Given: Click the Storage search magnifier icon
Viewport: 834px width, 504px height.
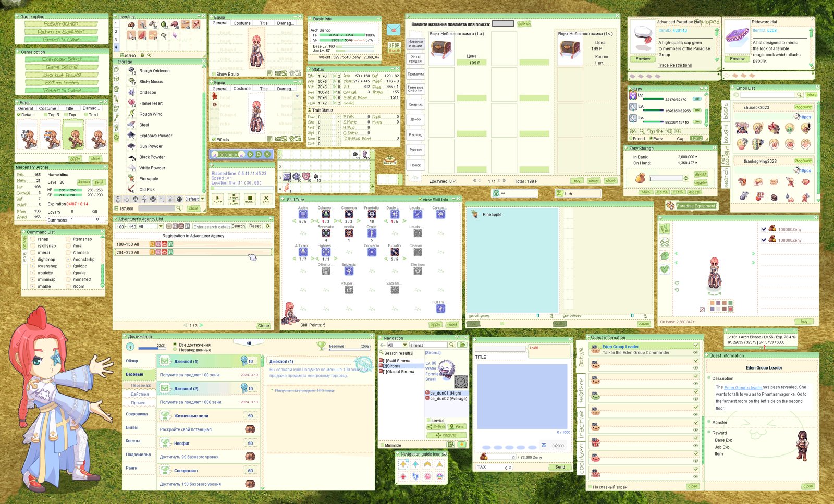Looking at the screenshot, I should point(178,208).
